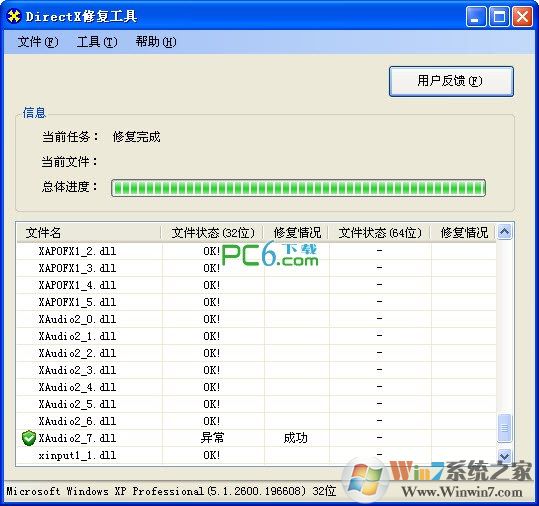Click the 文件状态(64位) column header
This screenshot has width=539, height=506.
[380, 233]
